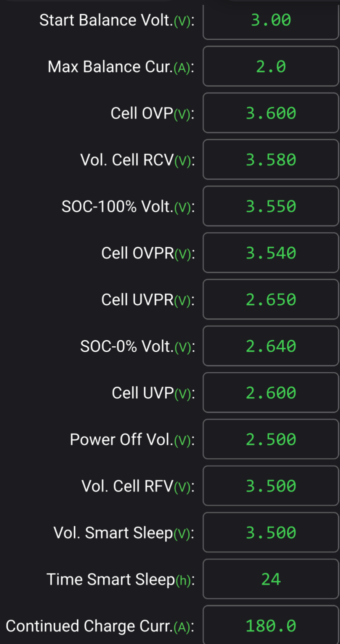340x644 pixels.
Task: Select the SOC-0% Volt. value box
Action: point(271,346)
